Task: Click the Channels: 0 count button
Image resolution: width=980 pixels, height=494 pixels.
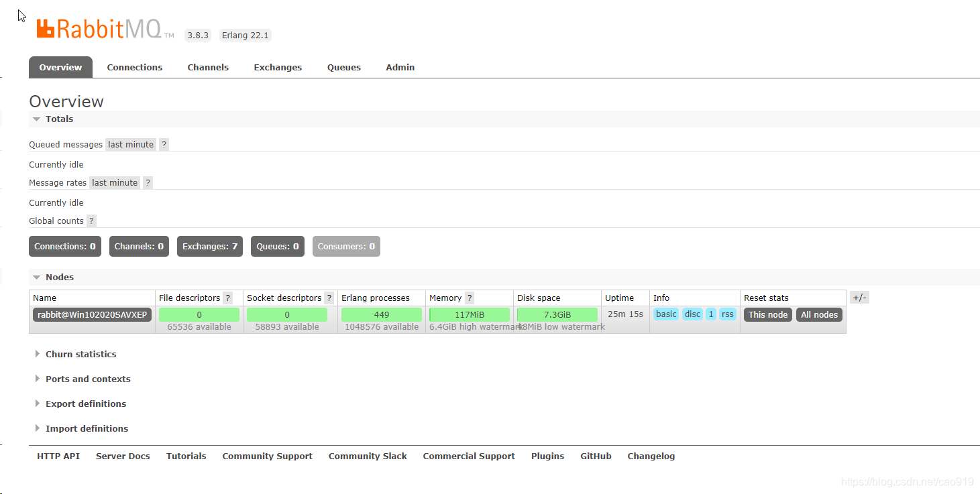Action: (x=139, y=246)
